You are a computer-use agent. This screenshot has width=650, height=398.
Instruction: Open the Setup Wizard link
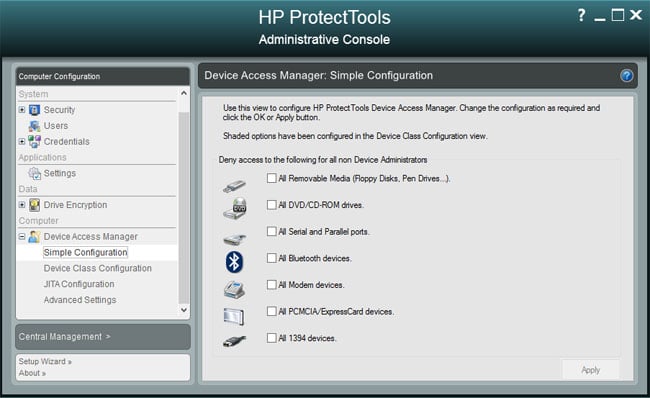45,362
